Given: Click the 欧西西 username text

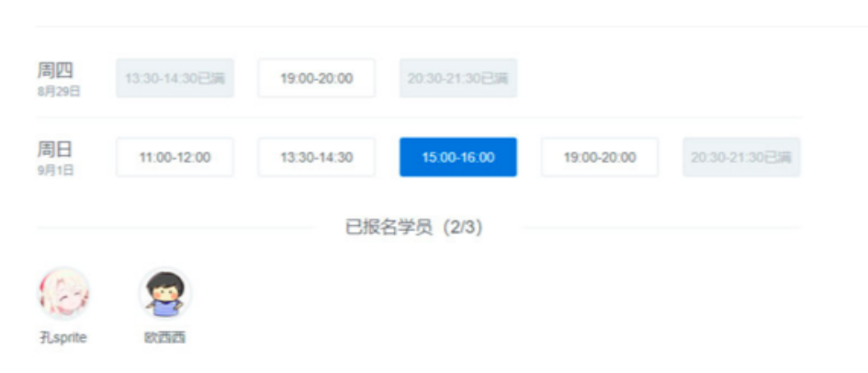Looking at the screenshot, I should [165, 337].
